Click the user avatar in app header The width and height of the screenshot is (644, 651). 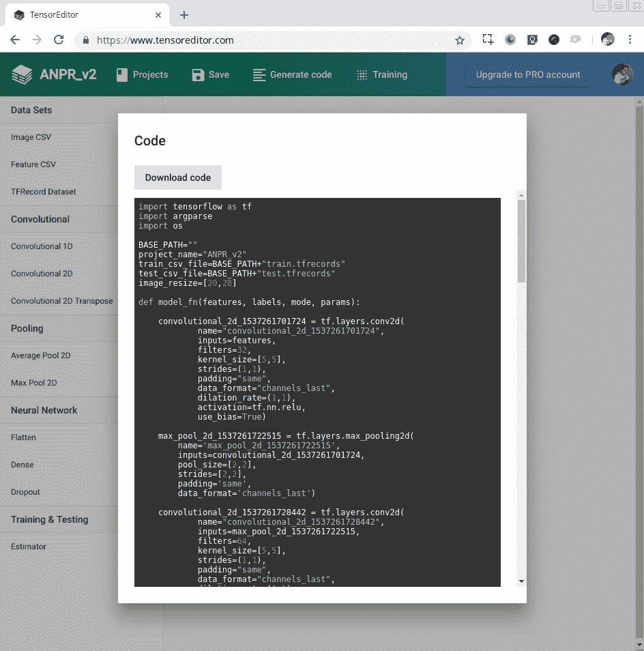pyautogui.click(x=622, y=74)
